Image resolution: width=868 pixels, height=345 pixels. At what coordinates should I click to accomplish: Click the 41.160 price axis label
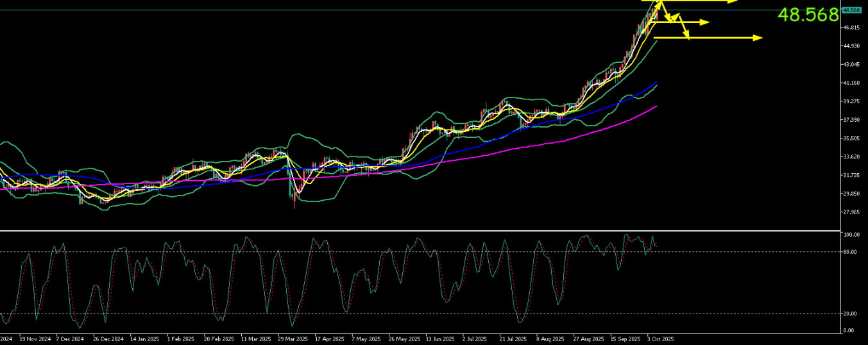point(852,83)
